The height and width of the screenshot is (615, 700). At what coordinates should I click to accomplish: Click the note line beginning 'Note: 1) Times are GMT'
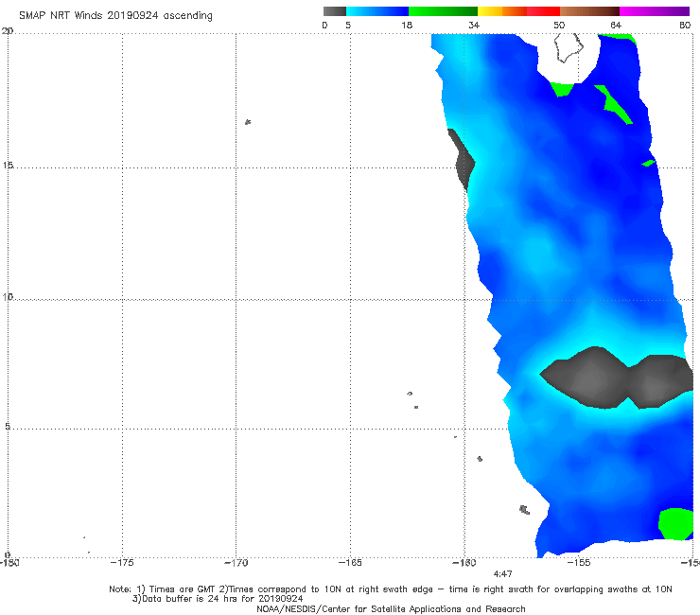point(391,589)
